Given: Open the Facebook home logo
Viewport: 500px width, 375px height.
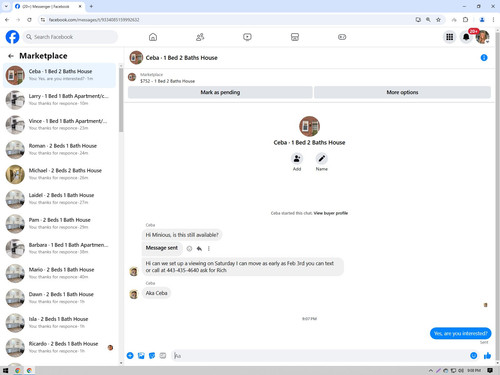Looking at the screenshot, I should (12, 37).
